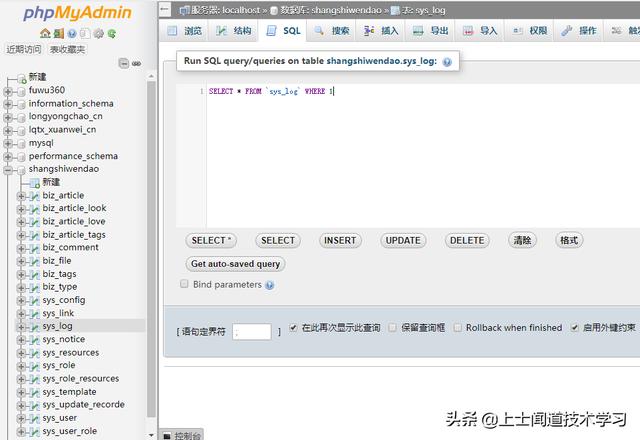Viewport: 640px width, 440px height.
Task: Open the blue help documentation icon
Action: pos(72,33)
